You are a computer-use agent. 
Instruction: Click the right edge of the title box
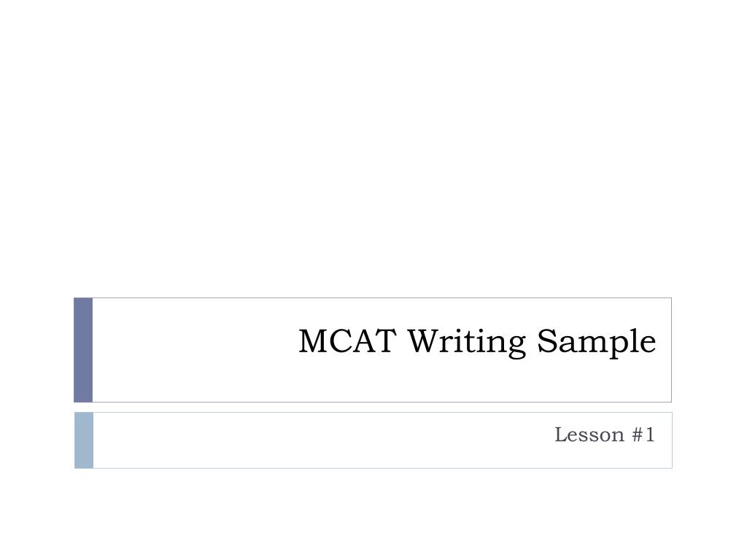[x=671, y=350]
